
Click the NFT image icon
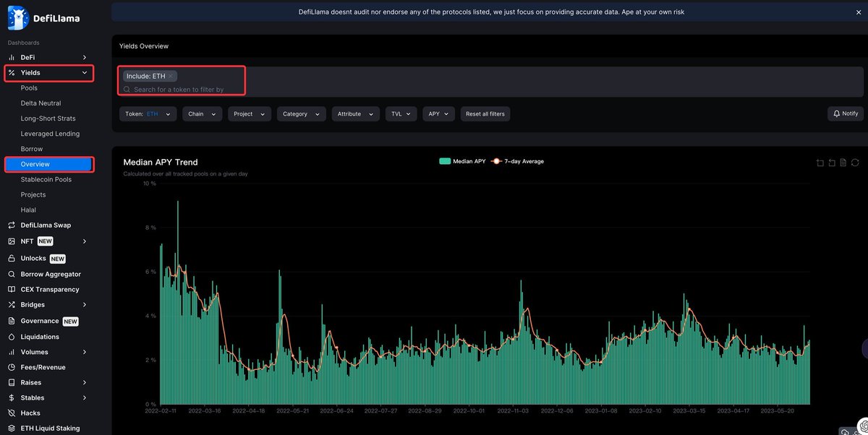[12, 241]
